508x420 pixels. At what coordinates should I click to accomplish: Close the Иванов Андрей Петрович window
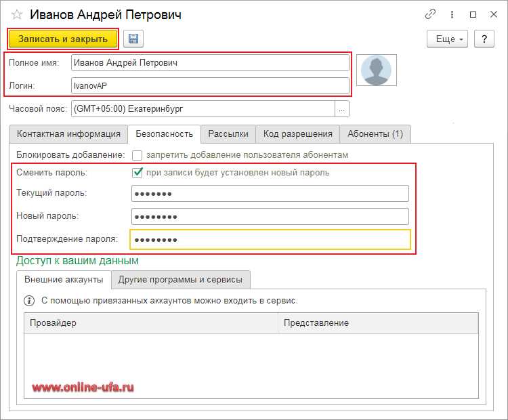click(x=493, y=14)
